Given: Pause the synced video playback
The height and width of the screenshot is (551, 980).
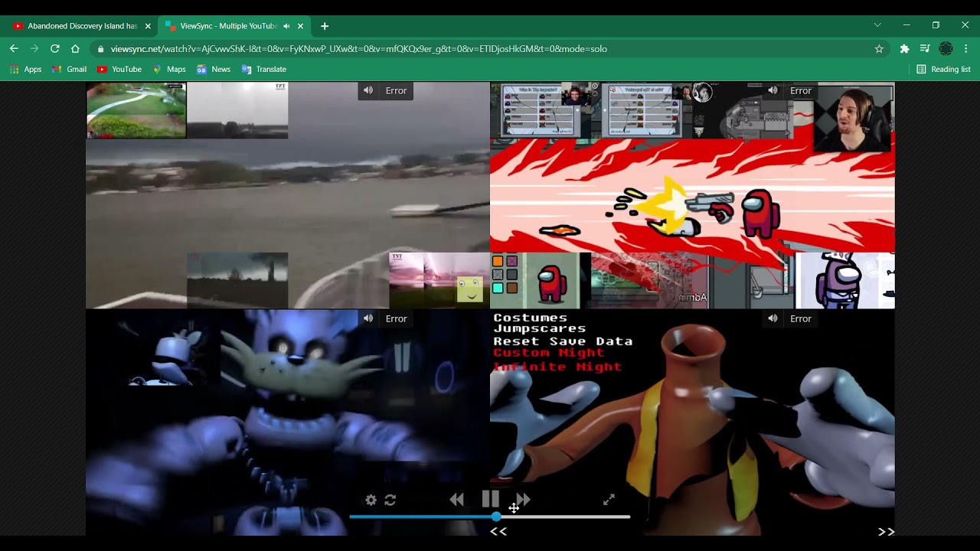Looking at the screenshot, I should pyautogui.click(x=491, y=500).
